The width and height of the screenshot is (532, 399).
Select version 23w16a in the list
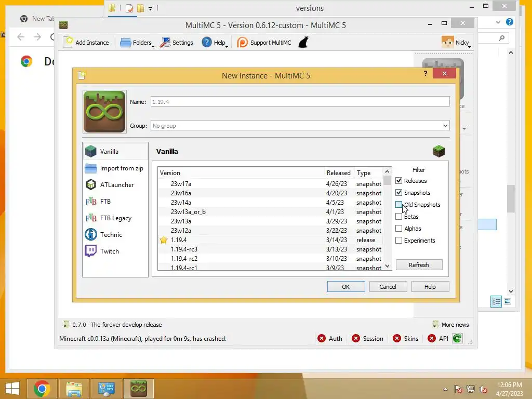tap(270, 193)
